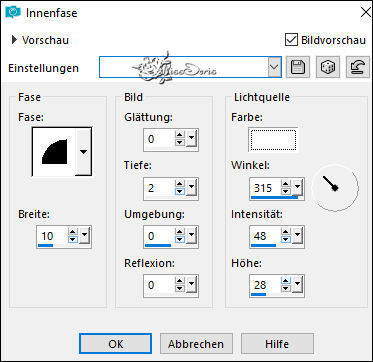The width and height of the screenshot is (373, 362).
Task: Click the Umgebung value input field
Action: coord(159,236)
